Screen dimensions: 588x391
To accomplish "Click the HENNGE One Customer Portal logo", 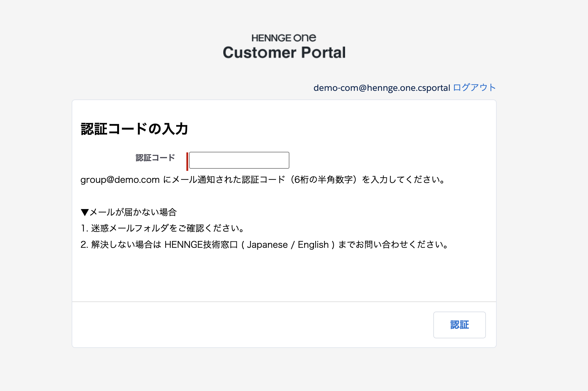I will pos(284,46).
